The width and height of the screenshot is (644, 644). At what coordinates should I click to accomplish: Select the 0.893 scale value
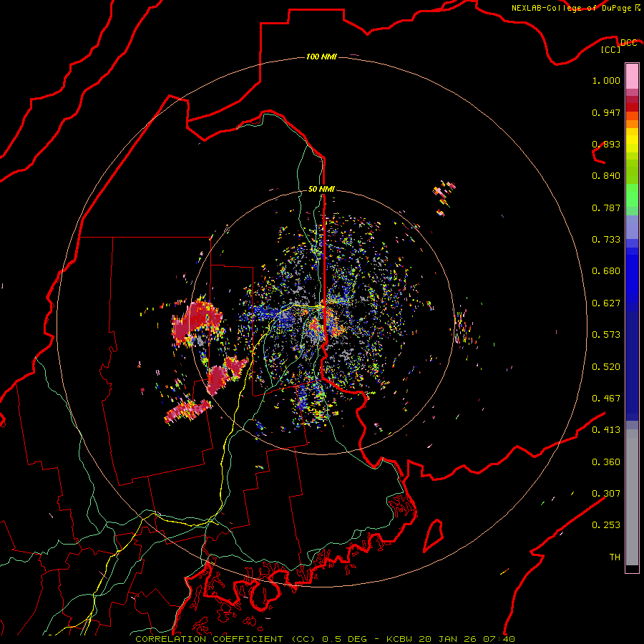coord(606,144)
